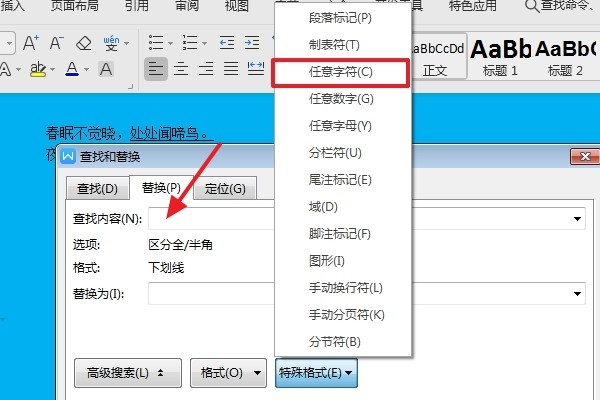The height and width of the screenshot is (400, 600).
Task: Switch to the 查找(D) tab
Action: [x=97, y=189]
